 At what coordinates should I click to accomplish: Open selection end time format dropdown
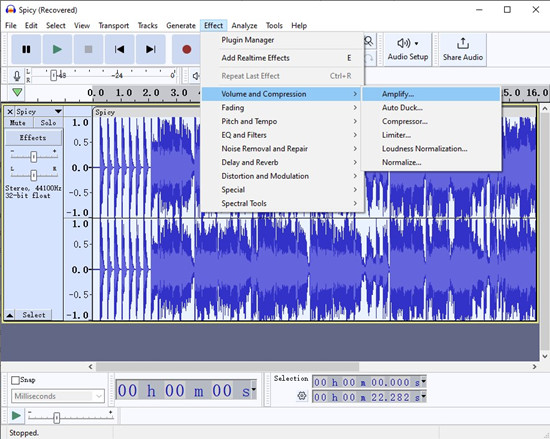(x=423, y=397)
